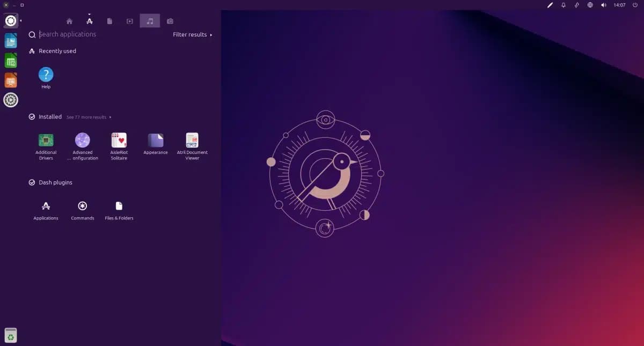Click the pen indicator in the top panel
This screenshot has height=346, width=644.
[x=550, y=5]
